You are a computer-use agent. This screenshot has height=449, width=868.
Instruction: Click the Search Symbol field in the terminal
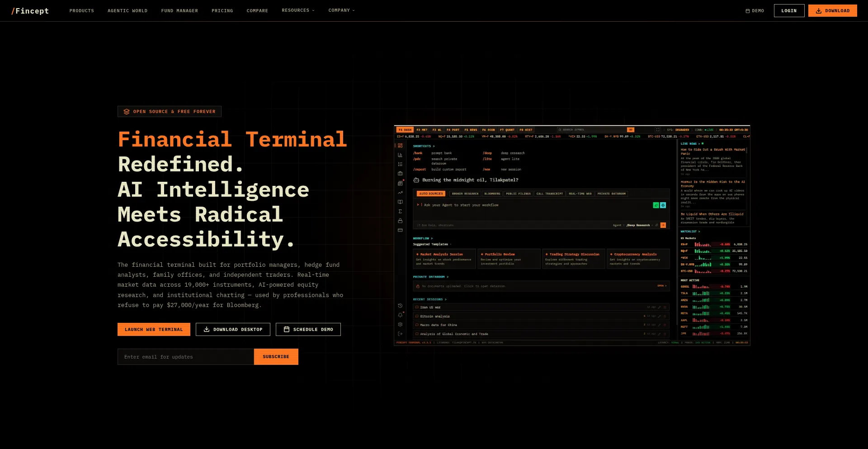click(591, 130)
